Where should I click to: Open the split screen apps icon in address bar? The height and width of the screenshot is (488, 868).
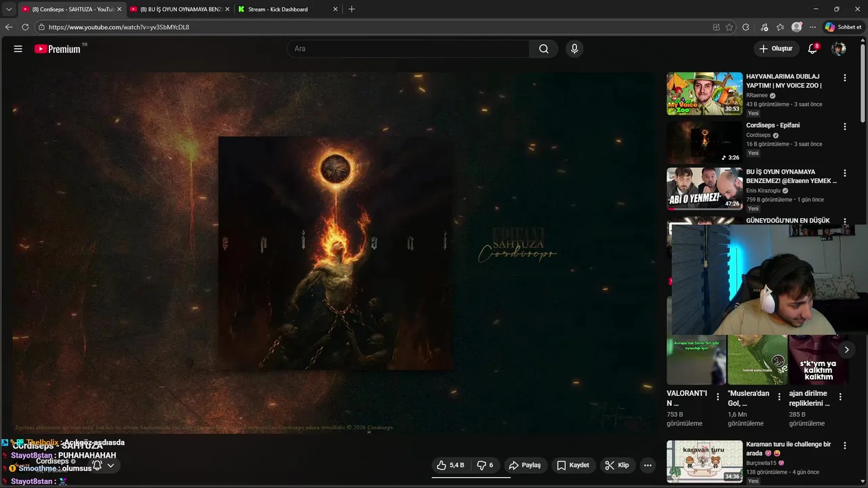click(716, 27)
